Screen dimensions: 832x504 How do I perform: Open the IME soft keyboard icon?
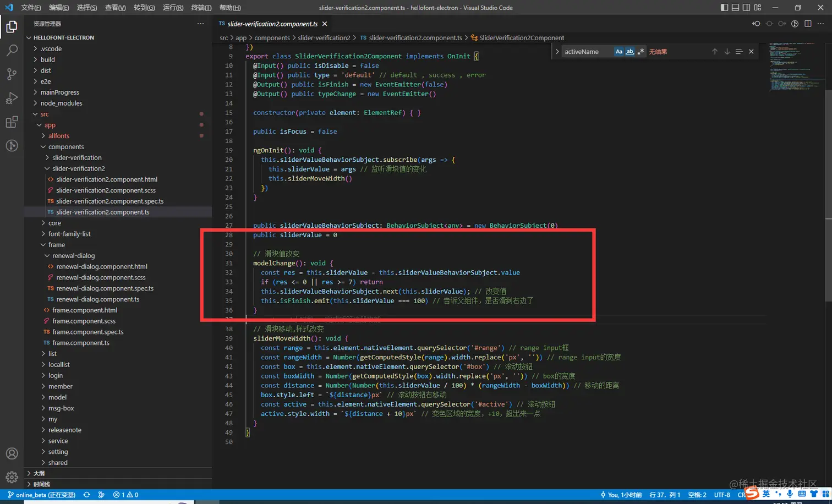coord(802,494)
